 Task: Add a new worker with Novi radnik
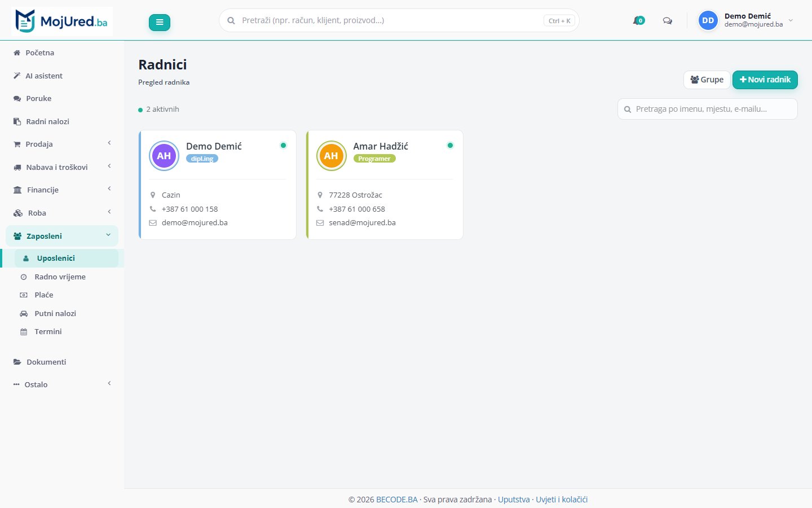[765, 80]
